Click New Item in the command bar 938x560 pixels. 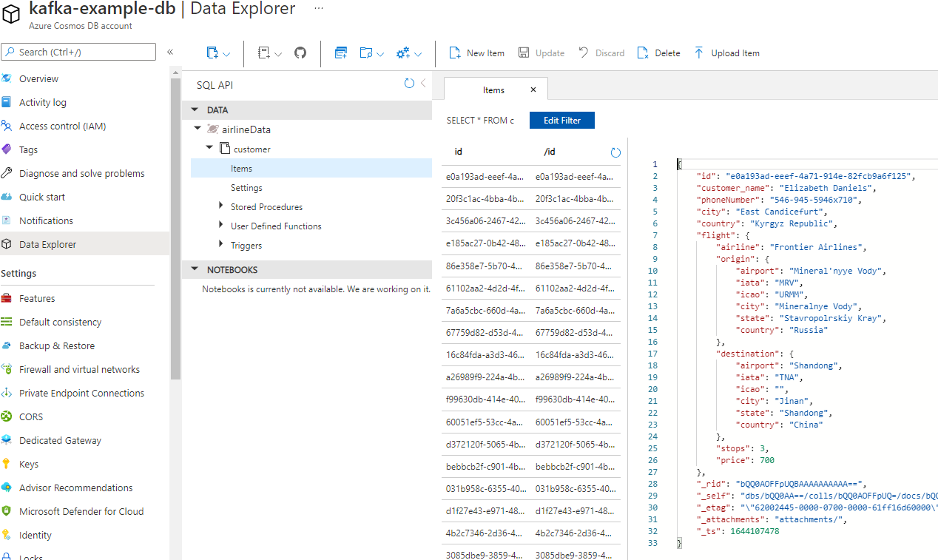(477, 53)
